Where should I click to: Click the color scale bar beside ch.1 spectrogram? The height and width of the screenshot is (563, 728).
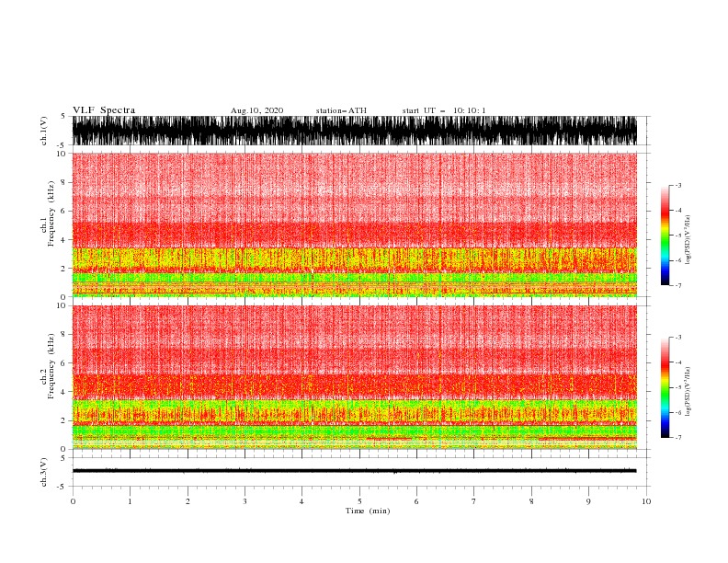click(665, 235)
